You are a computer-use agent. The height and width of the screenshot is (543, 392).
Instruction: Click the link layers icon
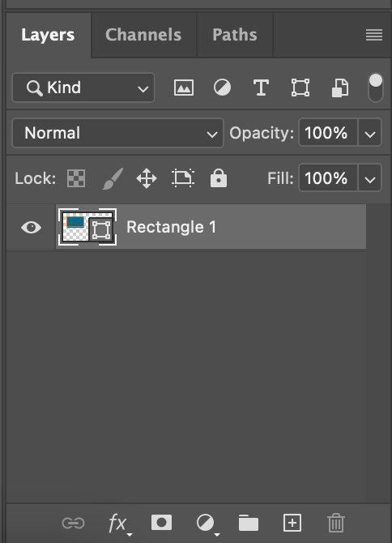click(73, 523)
